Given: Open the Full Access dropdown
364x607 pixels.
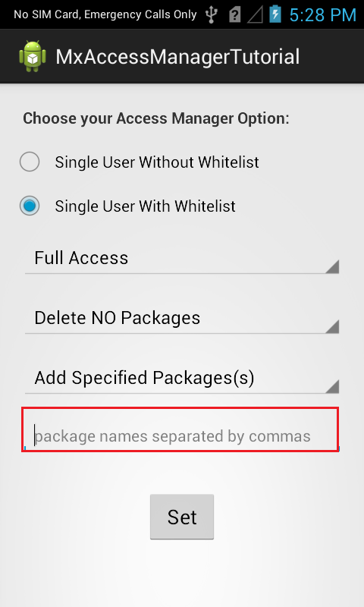Looking at the screenshot, I should (x=182, y=259).
